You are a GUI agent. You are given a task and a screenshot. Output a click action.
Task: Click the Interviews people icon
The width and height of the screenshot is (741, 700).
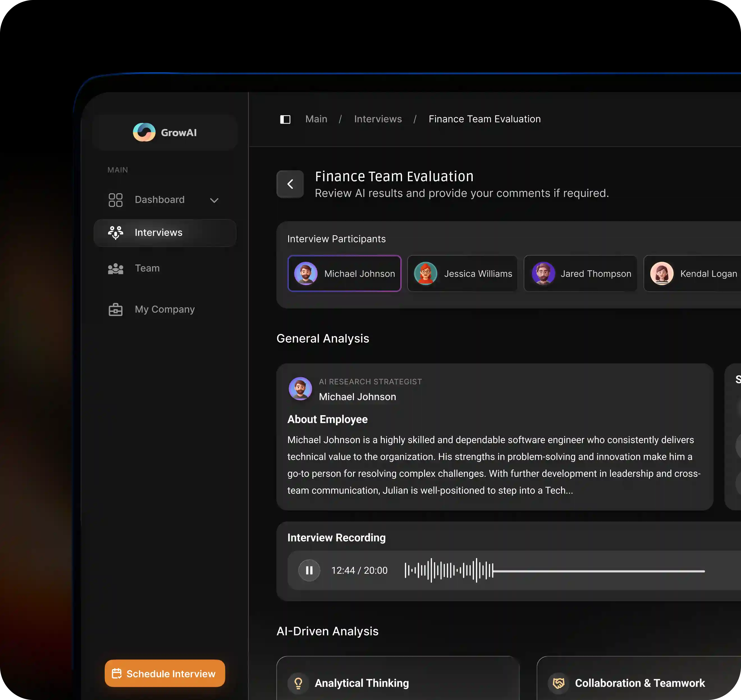[x=116, y=233]
